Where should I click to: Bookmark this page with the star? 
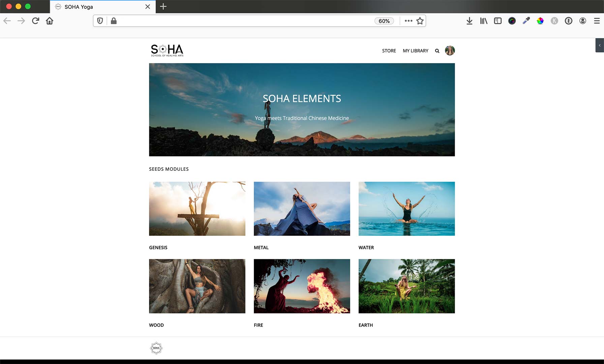420,21
